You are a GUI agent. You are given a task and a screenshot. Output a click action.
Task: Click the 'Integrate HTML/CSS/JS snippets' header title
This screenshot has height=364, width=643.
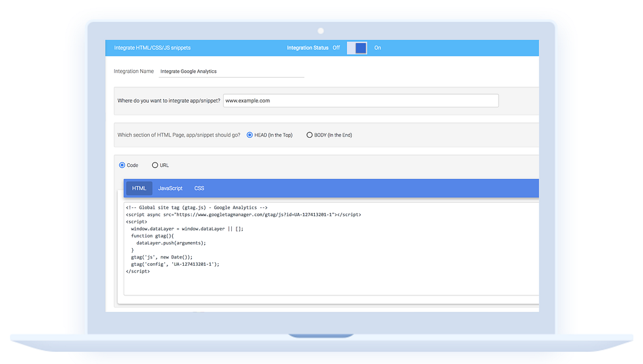(x=152, y=48)
